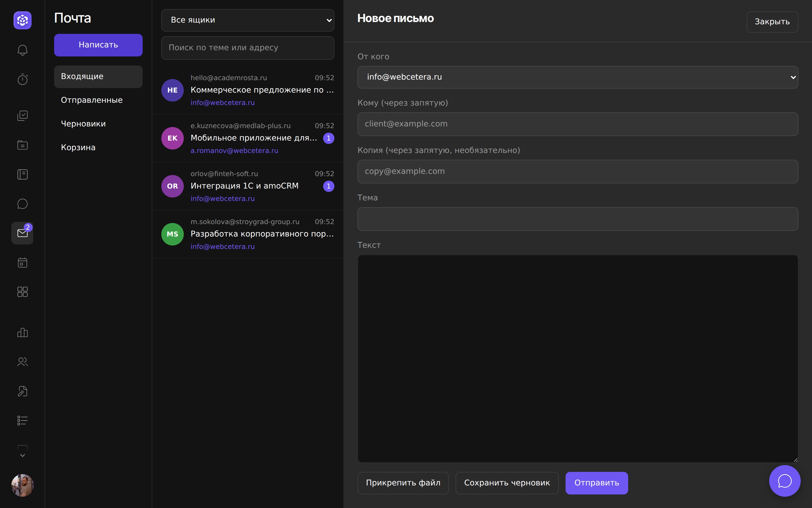Open notifications bell icon
This screenshot has height=508, width=812.
click(23, 50)
